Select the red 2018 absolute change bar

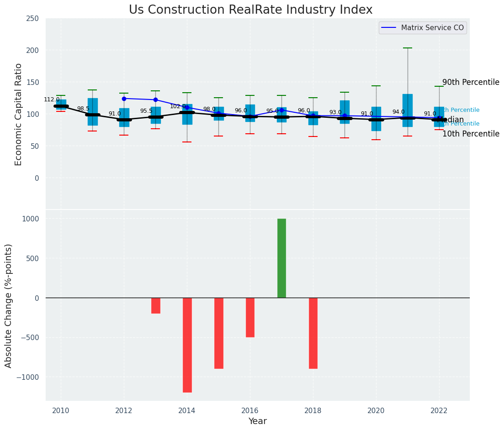pos(313,333)
